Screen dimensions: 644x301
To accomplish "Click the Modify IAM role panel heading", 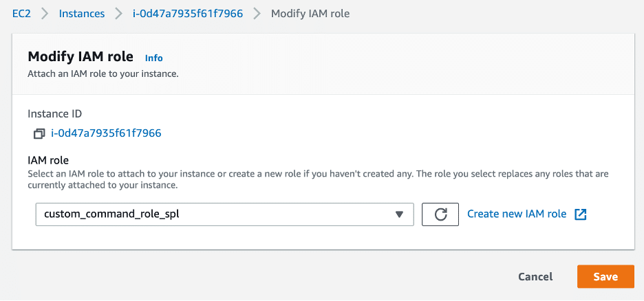I will pyautogui.click(x=80, y=56).
